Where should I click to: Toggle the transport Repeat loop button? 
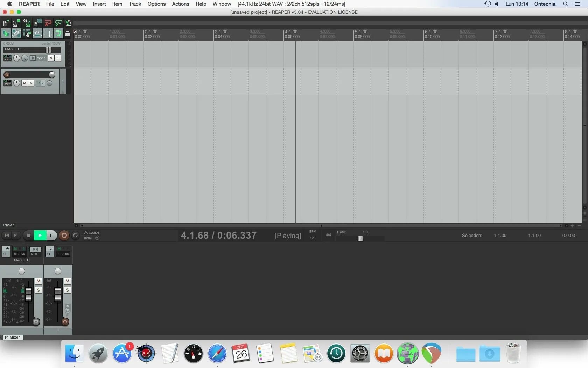point(75,236)
